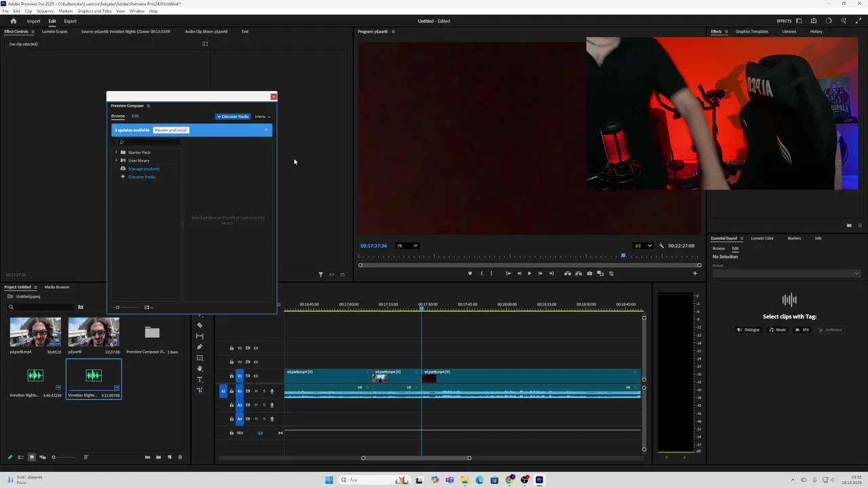The height and width of the screenshot is (488, 868).
Task: Open New Item in the Project panel footer
Action: point(170,457)
